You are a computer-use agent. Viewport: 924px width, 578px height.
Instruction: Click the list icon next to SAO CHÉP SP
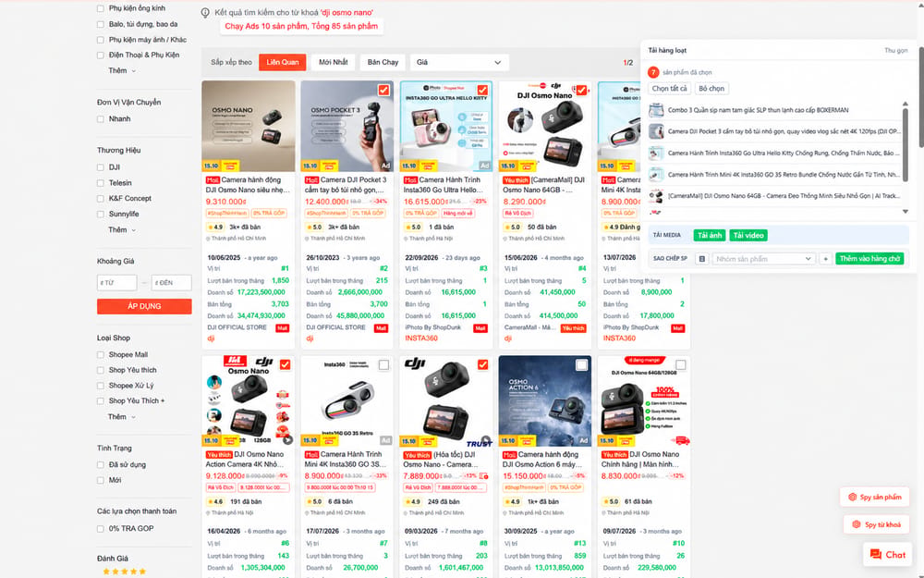click(701, 259)
